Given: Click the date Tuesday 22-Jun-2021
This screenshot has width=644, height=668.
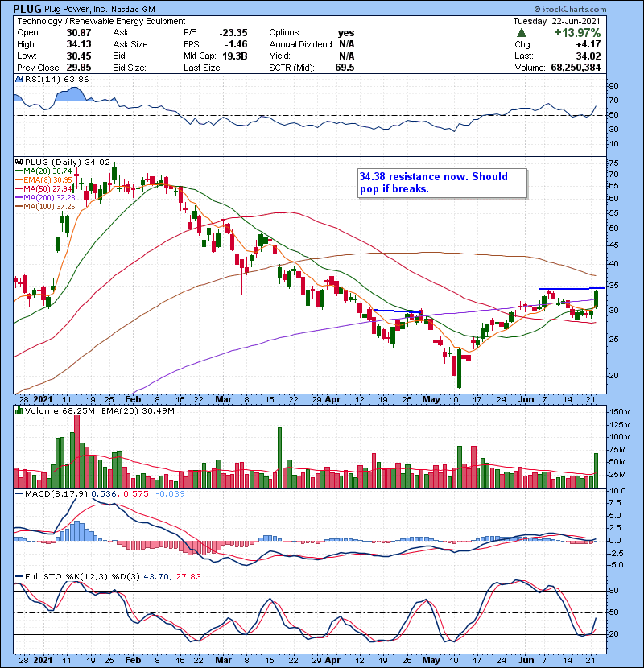Looking at the screenshot, I should click(x=556, y=21).
